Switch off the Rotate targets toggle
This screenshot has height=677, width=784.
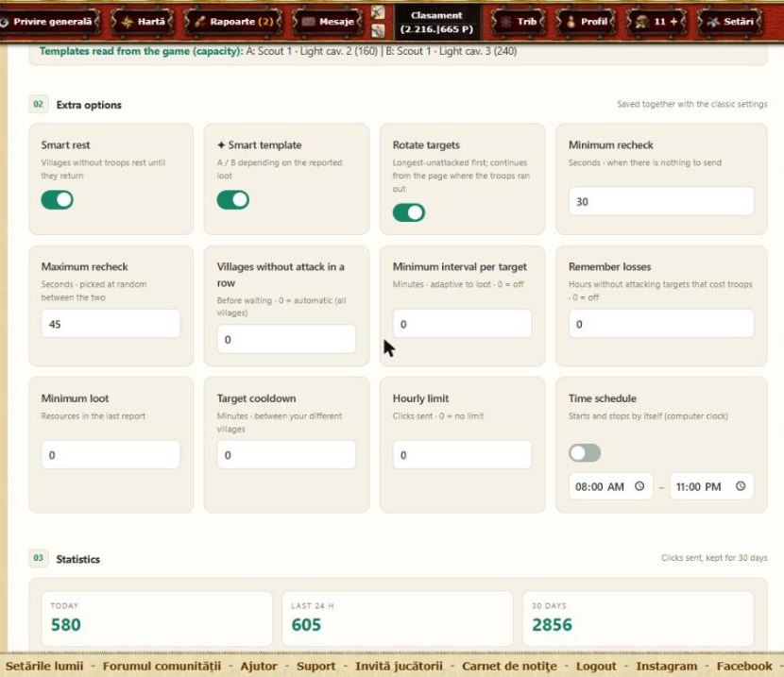[x=408, y=212]
